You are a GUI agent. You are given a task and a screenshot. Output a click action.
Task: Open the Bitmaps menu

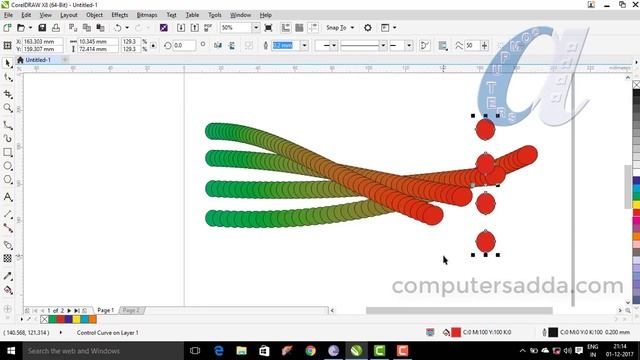click(147, 15)
